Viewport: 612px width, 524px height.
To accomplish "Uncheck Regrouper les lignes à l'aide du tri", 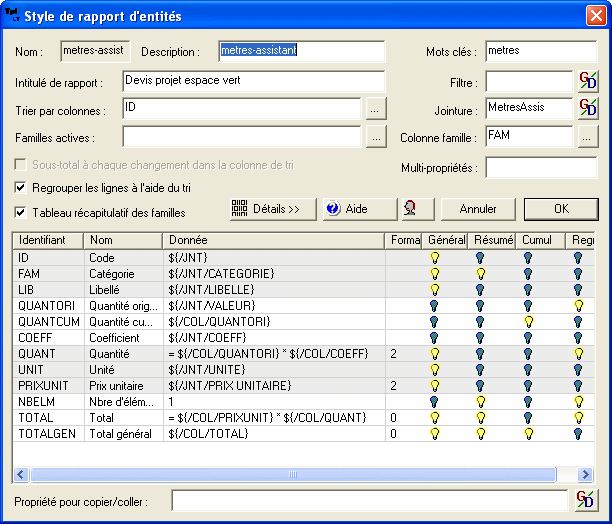I will 21,187.
